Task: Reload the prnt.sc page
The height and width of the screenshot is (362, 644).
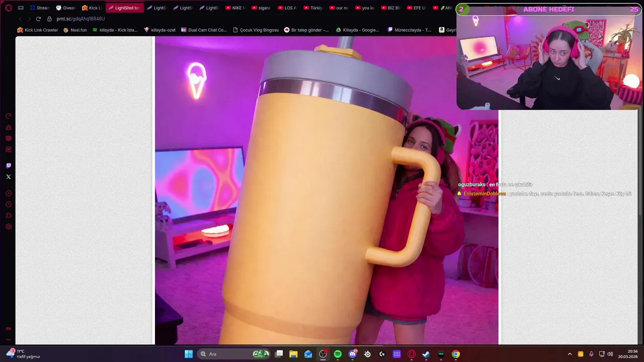Action: pyautogui.click(x=38, y=19)
